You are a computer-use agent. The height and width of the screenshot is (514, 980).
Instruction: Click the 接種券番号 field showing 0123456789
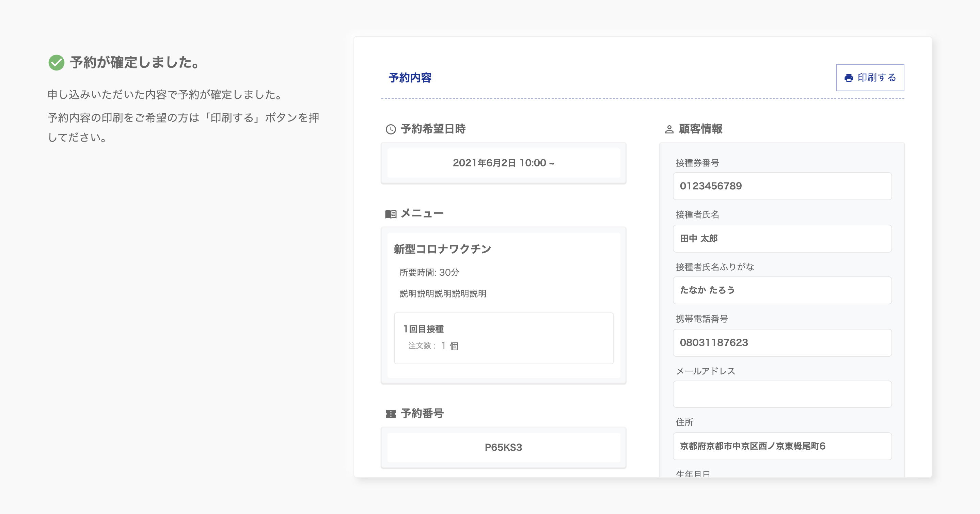782,186
